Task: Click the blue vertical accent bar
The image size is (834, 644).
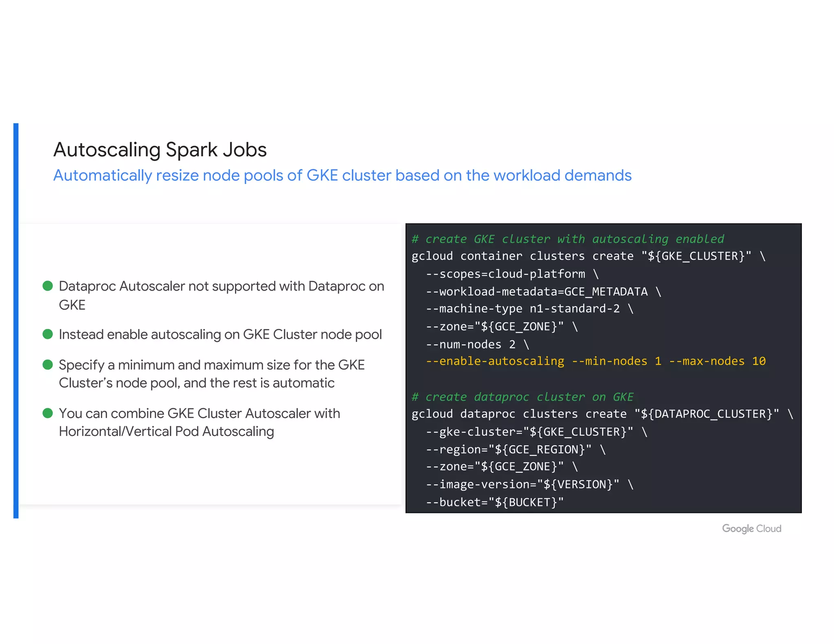Action: [x=16, y=320]
